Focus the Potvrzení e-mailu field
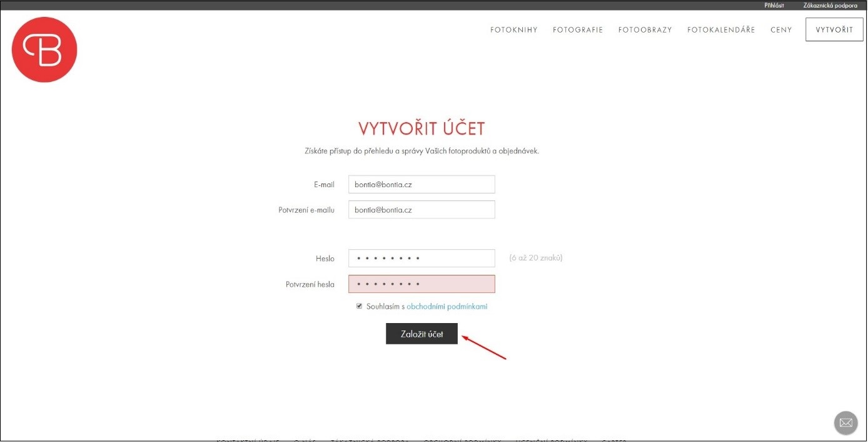The image size is (868, 442). tap(421, 210)
